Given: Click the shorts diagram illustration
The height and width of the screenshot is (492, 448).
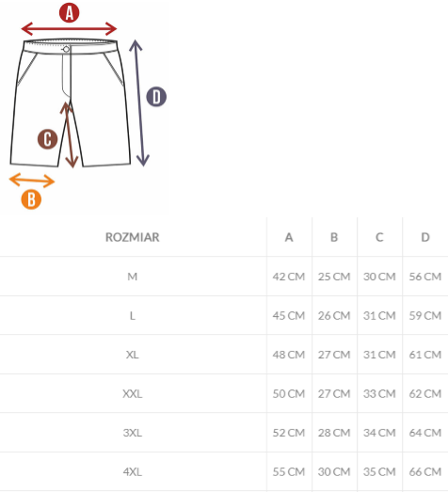Looking at the screenshot, I should pos(71,103).
